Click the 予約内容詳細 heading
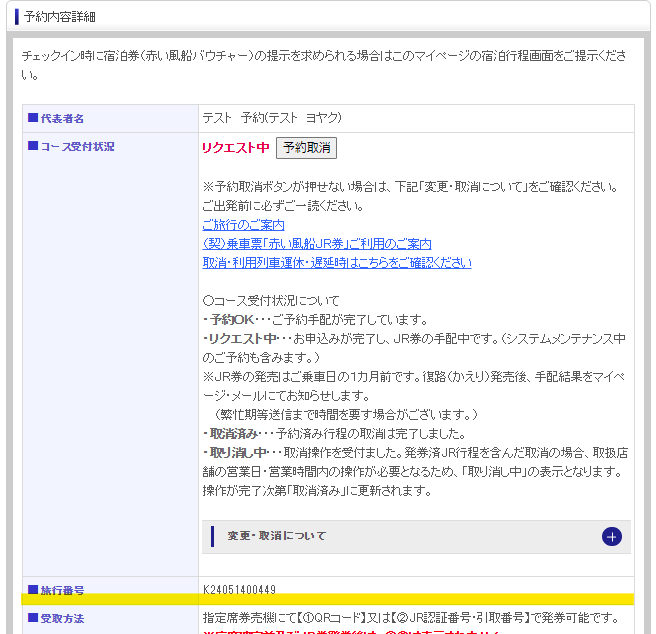 tap(59, 17)
